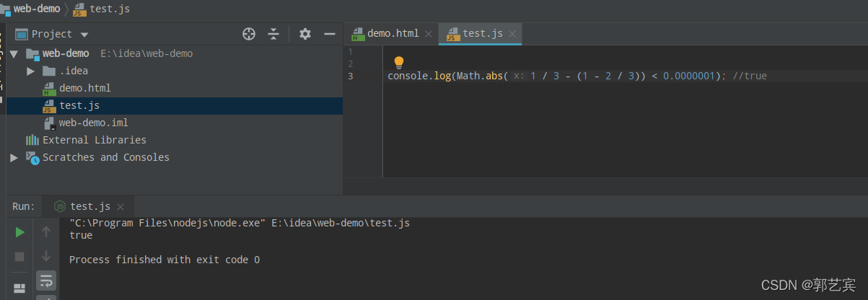Screen dimensions: 868x300
Task: Close the demo.html editor tab
Action: 428,34
